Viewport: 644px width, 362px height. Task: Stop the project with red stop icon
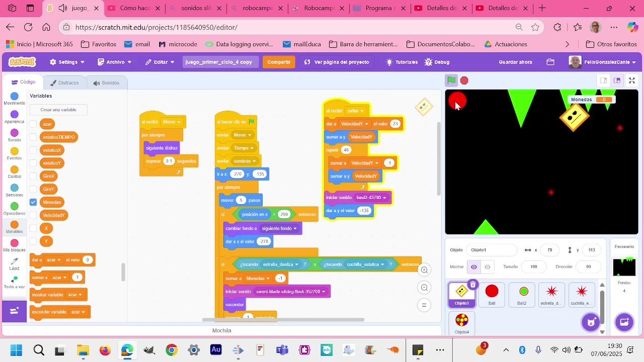tap(464, 80)
